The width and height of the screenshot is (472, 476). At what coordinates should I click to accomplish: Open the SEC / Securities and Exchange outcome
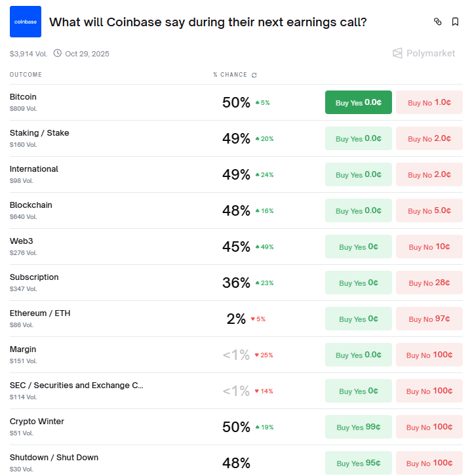76,386
